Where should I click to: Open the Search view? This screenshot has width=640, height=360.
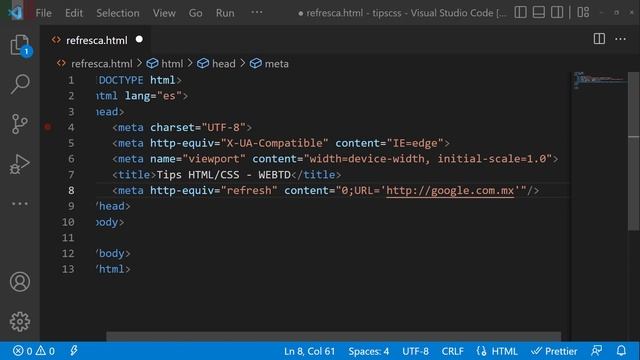tap(20, 84)
